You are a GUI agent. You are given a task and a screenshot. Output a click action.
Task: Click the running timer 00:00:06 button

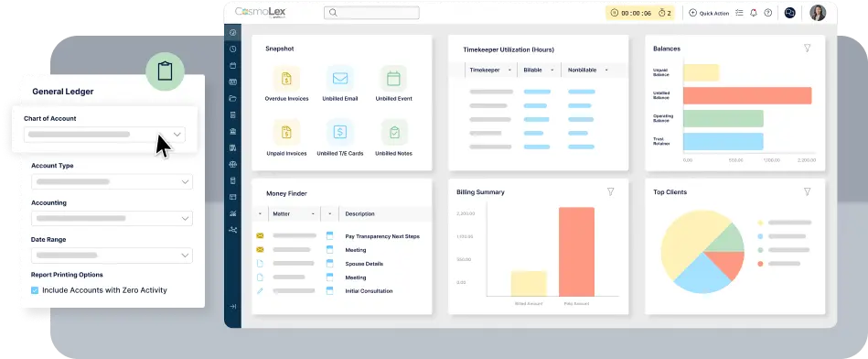(630, 14)
